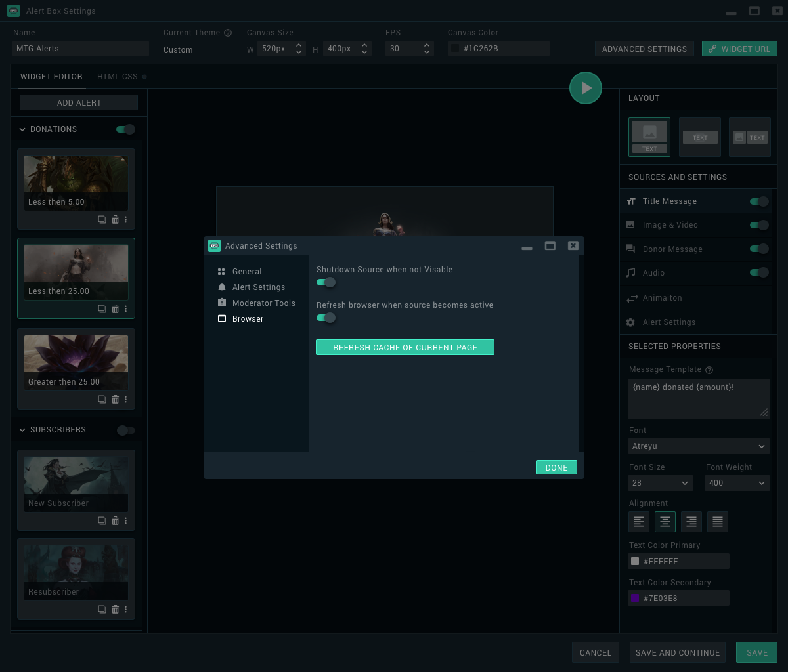Toggle the Subscribers alerts switch
This screenshot has width=788, height=672.
point(125,430)
